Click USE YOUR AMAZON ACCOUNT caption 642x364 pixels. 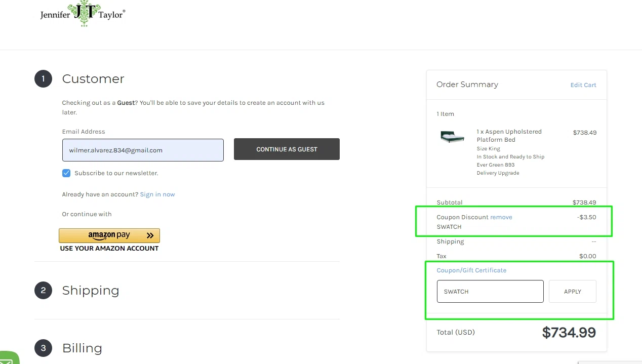pos(109,249)
